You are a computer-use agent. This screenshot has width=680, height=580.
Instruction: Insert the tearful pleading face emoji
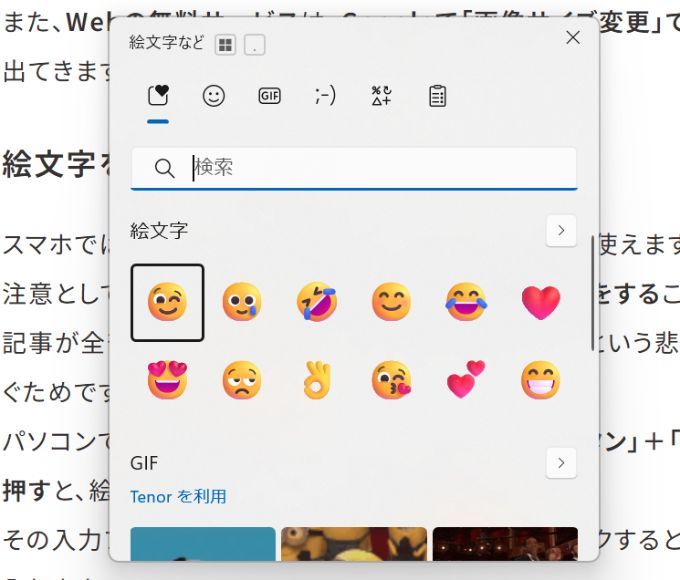[242, 302]
